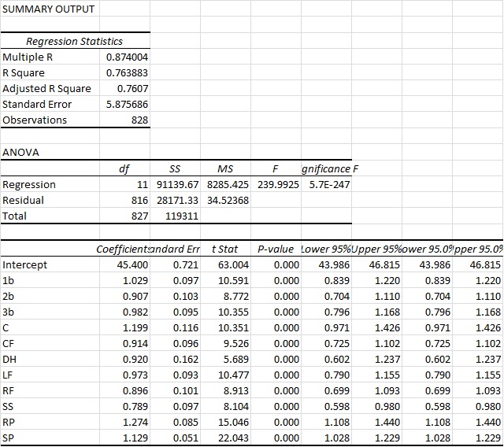Select the SS row t Stat 8.104
This screenshot has width=504, height=447.
(236, 407)
